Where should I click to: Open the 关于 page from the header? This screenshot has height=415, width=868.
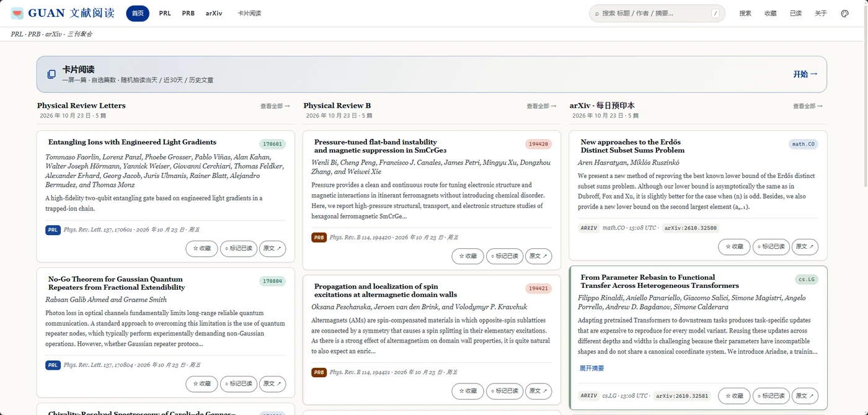tap(821, 13)
